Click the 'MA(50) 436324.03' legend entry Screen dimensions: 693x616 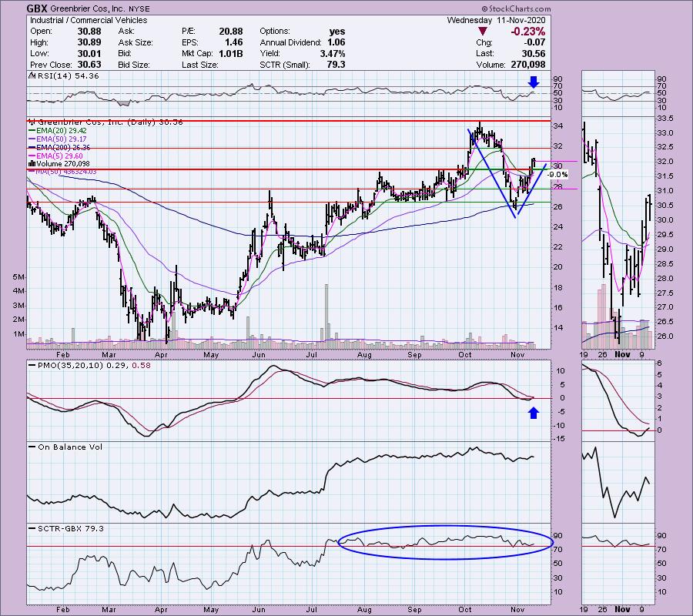(66, 172)
